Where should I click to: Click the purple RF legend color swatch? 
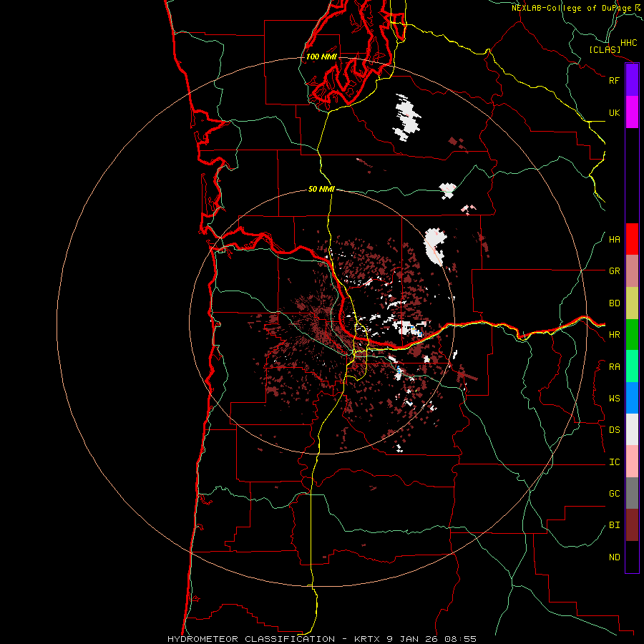point(632,80)
